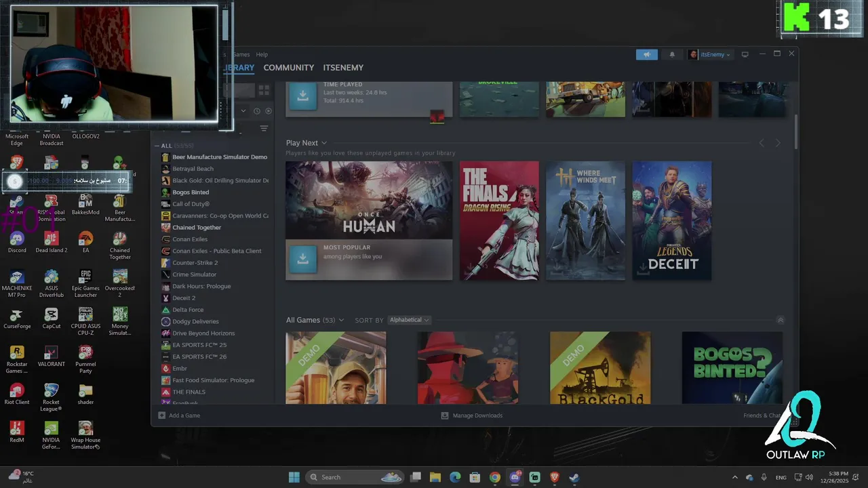
Task: Open Dead Island 2 desktop icon
Action: [51, 242]
